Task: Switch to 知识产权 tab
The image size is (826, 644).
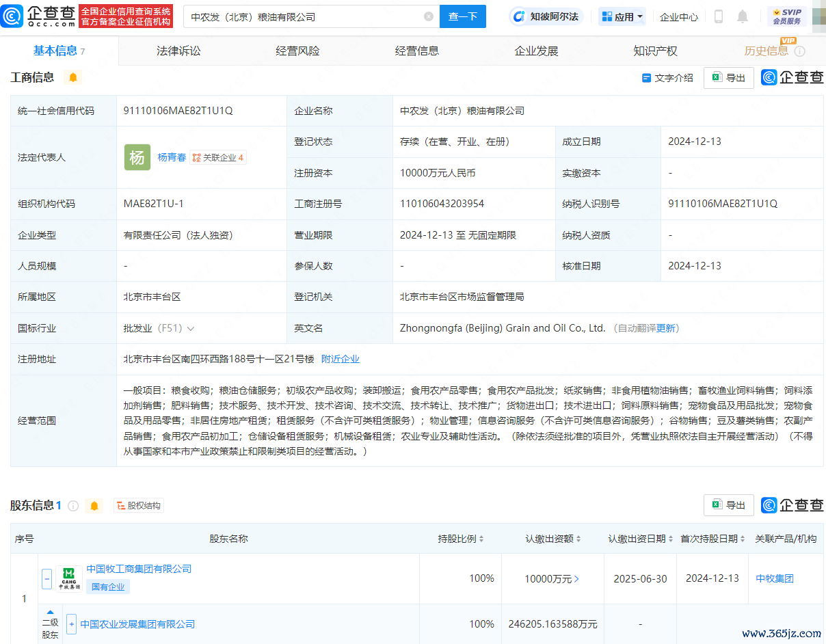Action: (656, 51)
